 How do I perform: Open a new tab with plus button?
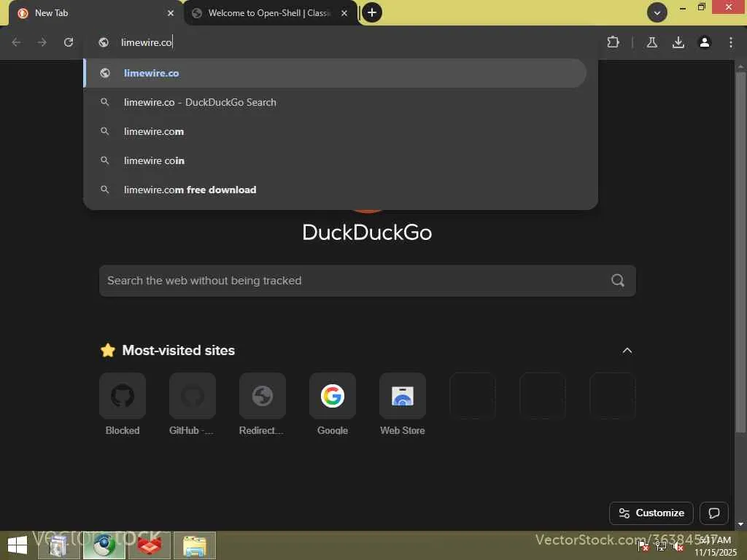(372, 12)
